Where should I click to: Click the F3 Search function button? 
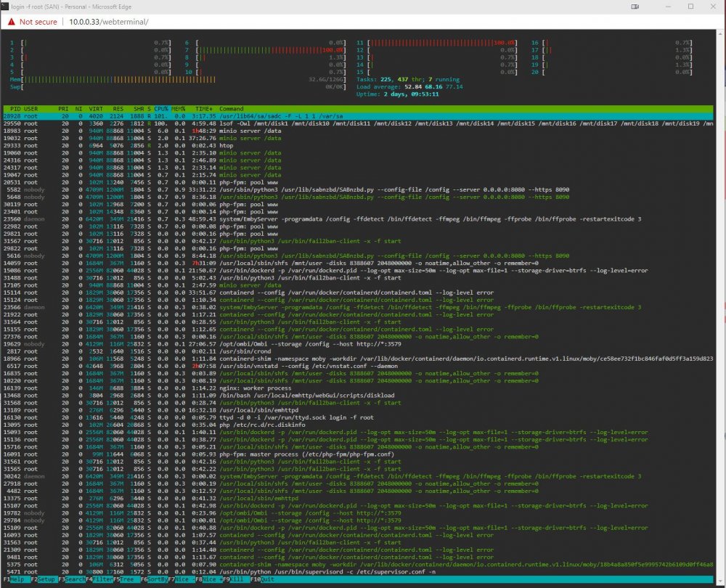72,579
